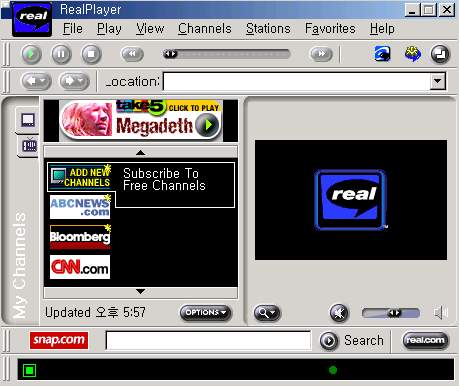Screen dimensions: 459x386
Task: Click the real logo in video area
Action: [x=351, y=200]
